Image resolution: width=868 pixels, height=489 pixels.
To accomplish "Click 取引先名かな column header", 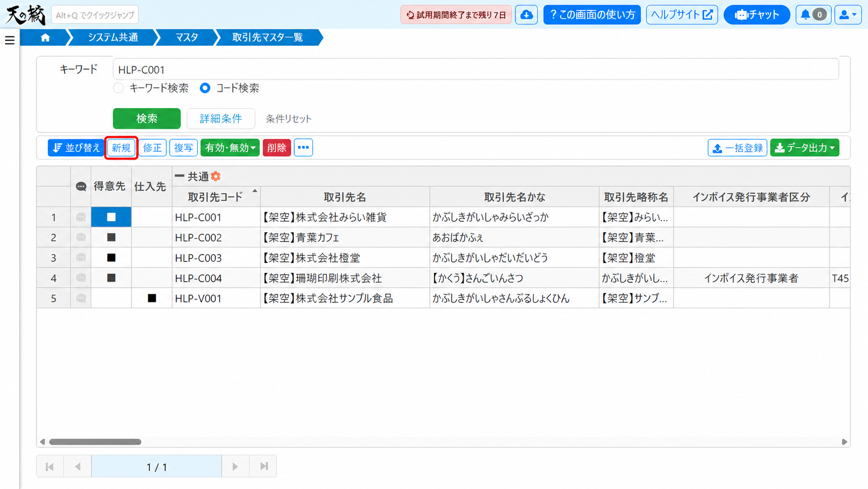I will click(514, 197).
